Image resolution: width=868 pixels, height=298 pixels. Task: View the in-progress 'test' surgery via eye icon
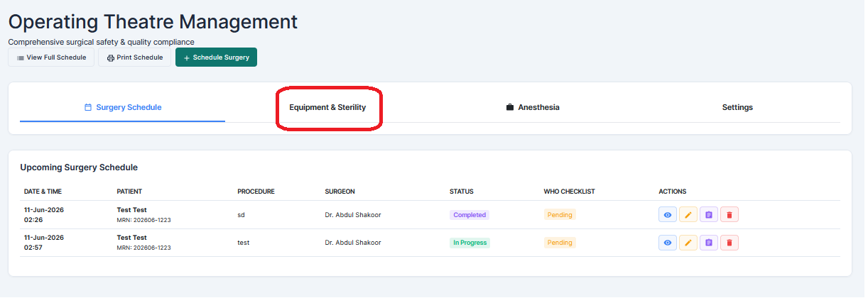coord(668,243)
